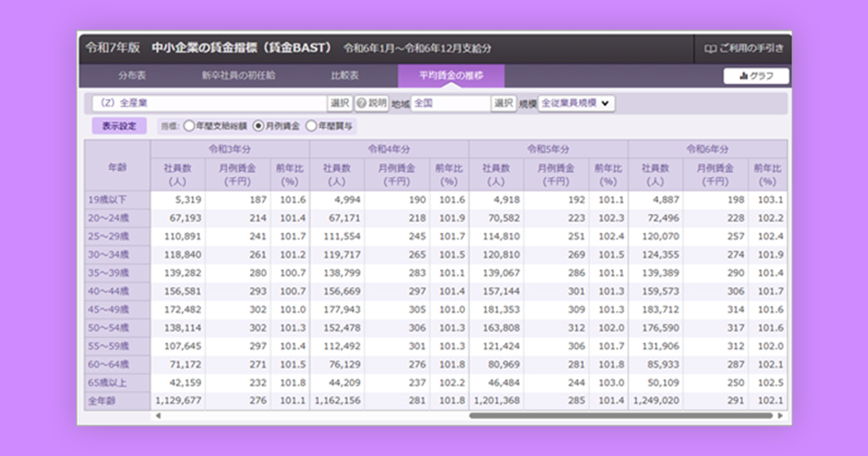868x456 pixels.
Task: Open the グラフ chart button
Action: pyautogui.click(x=756, y=76)
